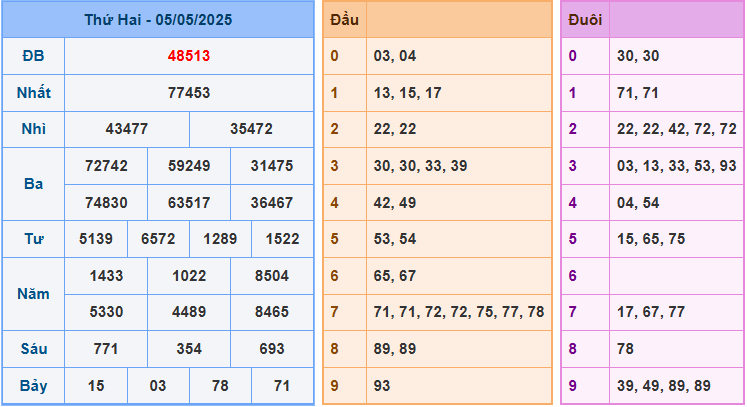Click the Năm row label
The image size is (747, 407).
[x=33, y=294]
